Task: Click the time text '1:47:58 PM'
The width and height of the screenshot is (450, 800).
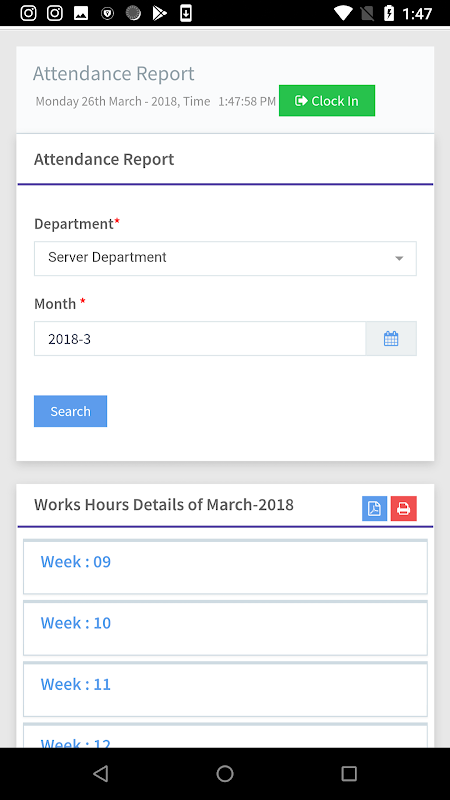Action: 247,101
